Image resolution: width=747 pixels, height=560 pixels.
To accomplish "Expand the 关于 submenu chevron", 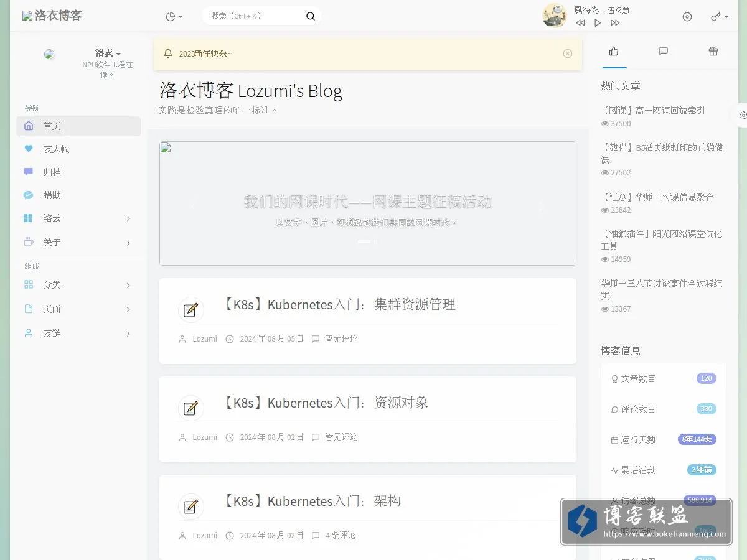I will [128, 243].
